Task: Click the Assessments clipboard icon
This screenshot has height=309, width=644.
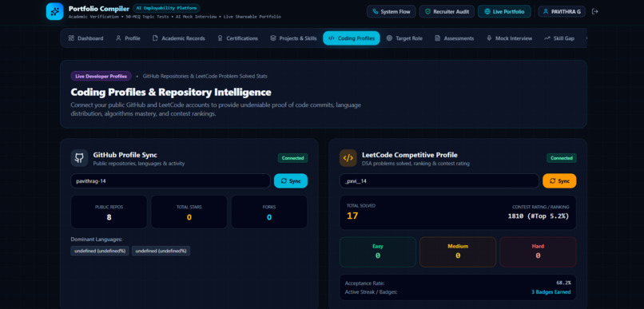Action: (437, 38)
